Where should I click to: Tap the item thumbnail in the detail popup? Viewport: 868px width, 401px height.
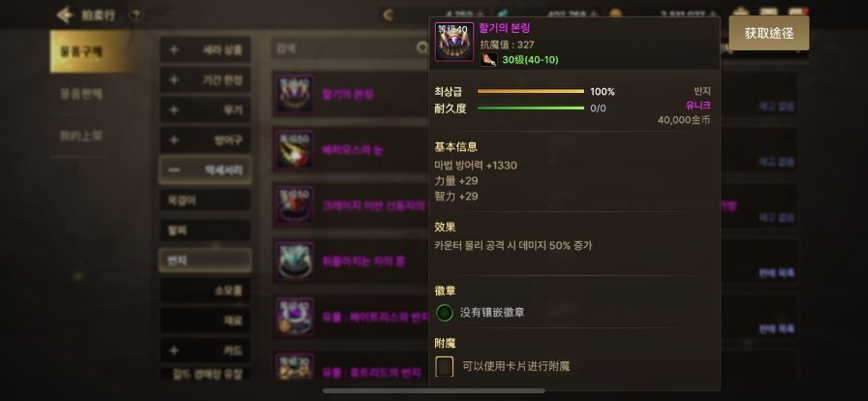coord(454,42)
